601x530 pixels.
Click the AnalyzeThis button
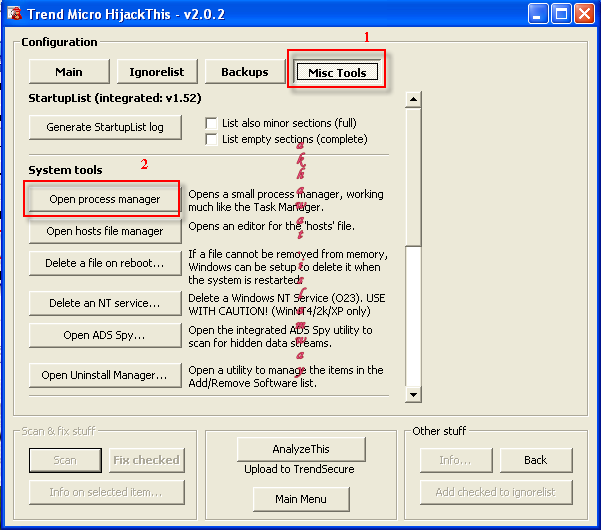[x=301, y=449]
